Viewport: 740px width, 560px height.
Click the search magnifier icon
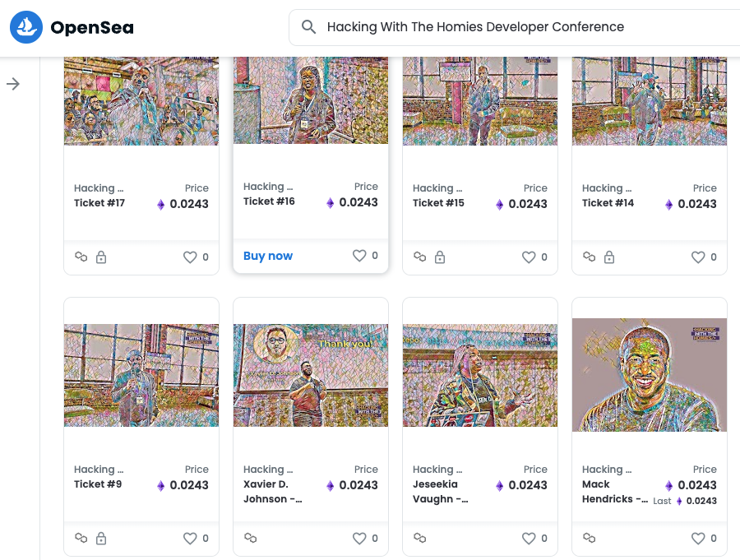point(308,27)
